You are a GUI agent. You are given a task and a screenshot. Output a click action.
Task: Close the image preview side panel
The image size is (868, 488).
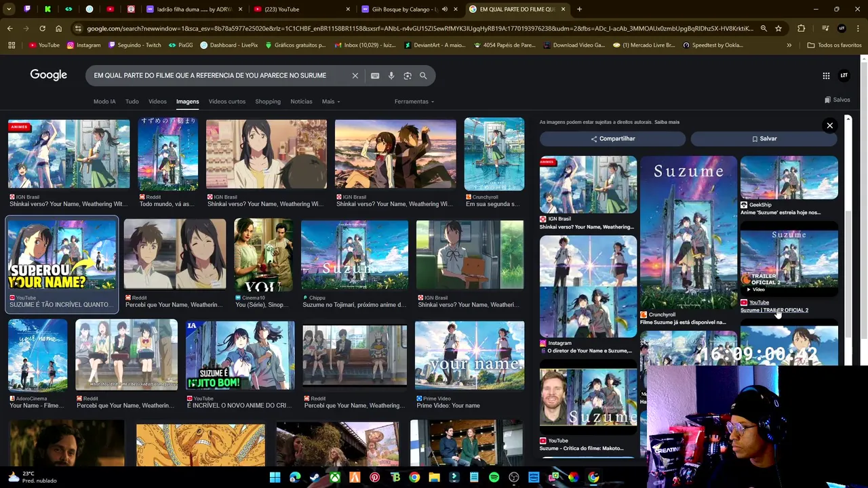click(829, 125)
